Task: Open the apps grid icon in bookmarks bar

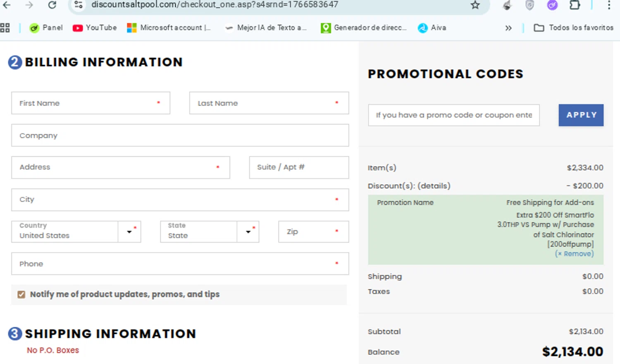Action: click(x=5, y=28)
